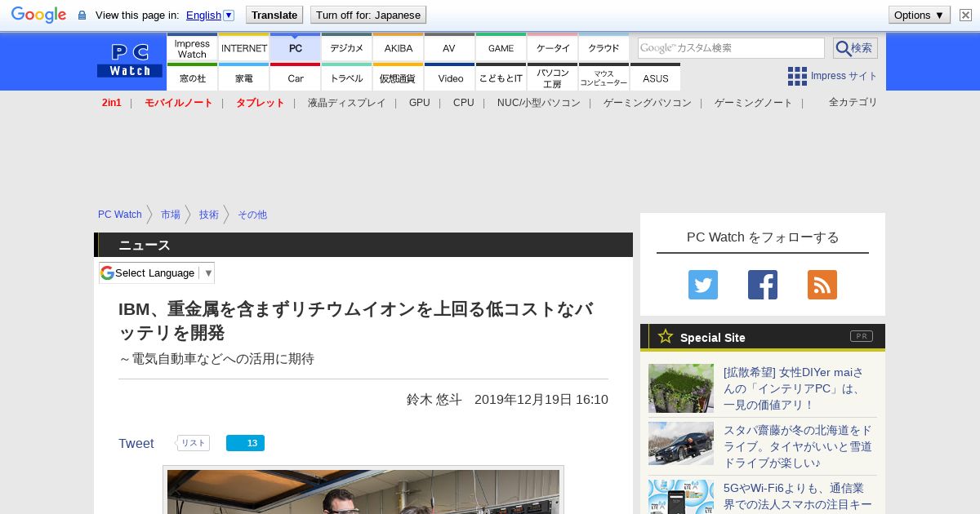Open the モバイルノート category link

(x=179, y=103)
